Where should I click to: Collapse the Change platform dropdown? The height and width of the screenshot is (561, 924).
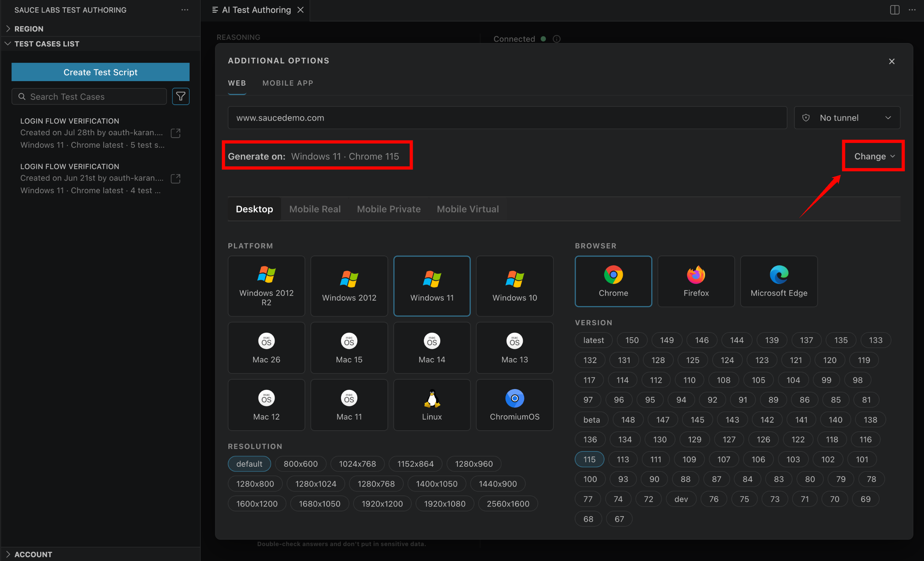tap(874, 156)
